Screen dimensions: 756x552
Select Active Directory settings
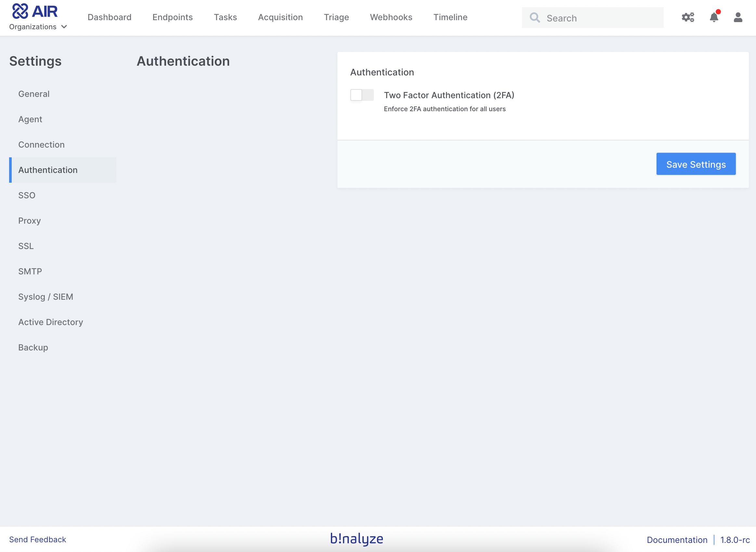point(51,322)
